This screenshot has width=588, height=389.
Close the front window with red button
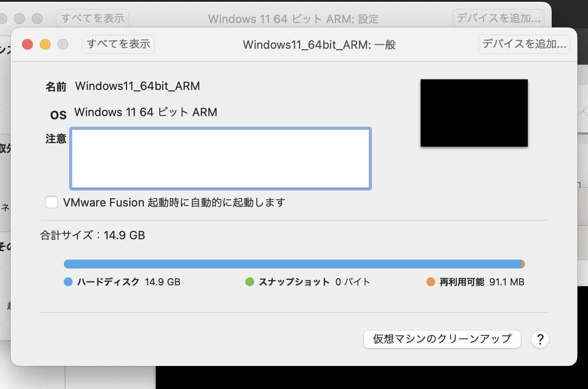click(x=27, y=44)
